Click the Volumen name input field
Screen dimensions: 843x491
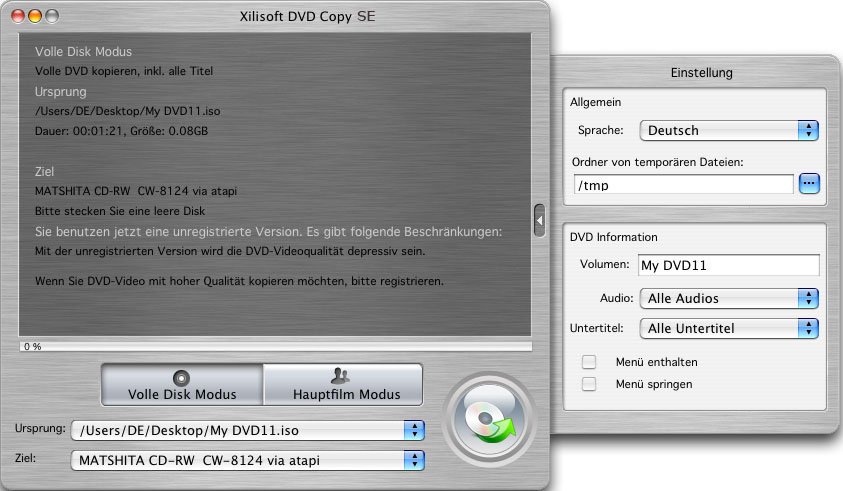728,265
